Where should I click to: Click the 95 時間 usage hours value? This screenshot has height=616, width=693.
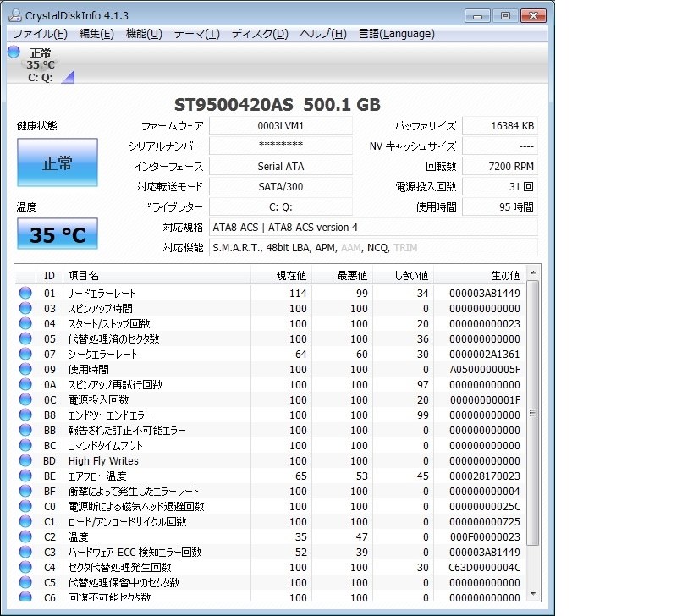point(500,206)
